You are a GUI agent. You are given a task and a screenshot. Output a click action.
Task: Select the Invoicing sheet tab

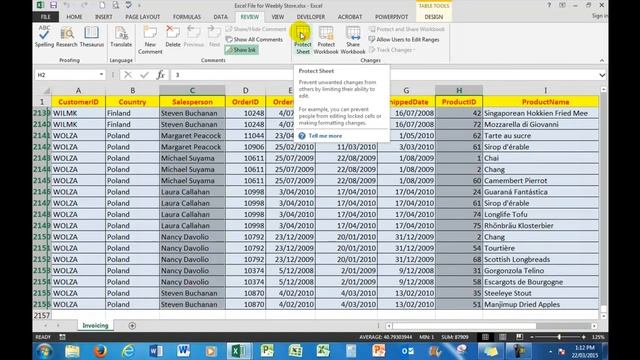(x=95, y=326)
